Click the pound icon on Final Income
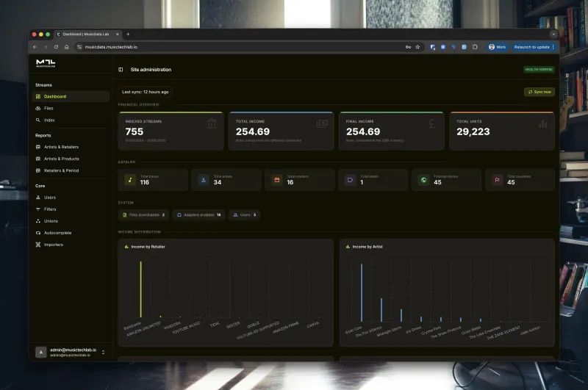588x390 pixels. 432,123
